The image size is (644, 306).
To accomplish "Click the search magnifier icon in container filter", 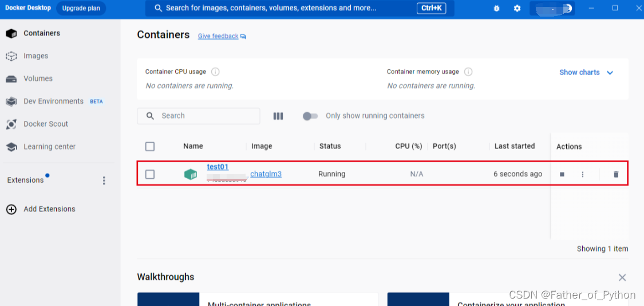I will [x=151, y=116].
